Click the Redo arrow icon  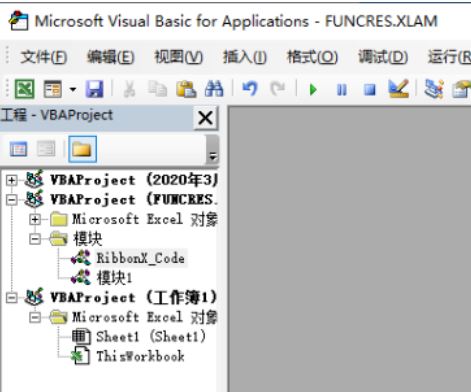pos(278,89)
